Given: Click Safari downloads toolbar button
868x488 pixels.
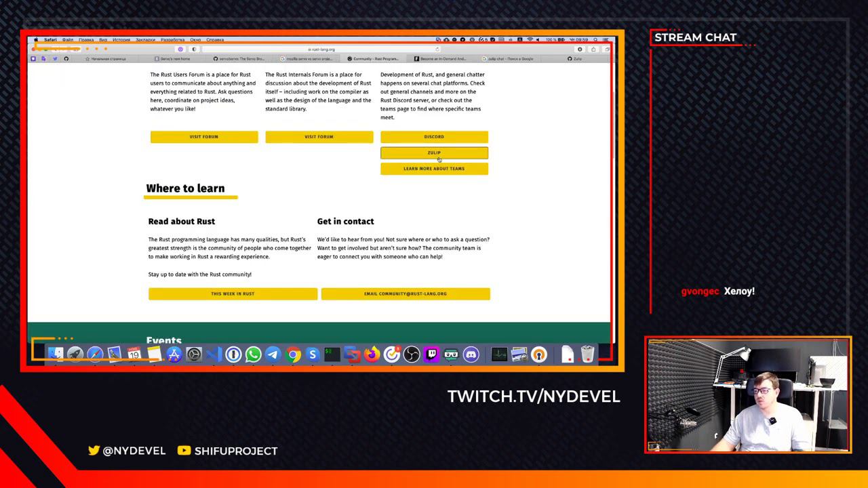Looking at the screenshot, I should coord(580,49).
